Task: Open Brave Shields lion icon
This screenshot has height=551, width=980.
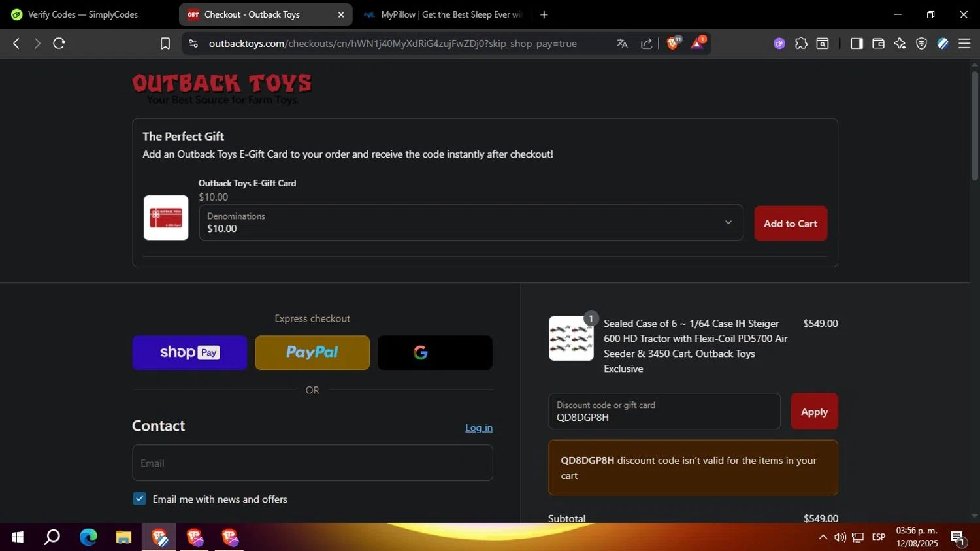Action: pyautogui.click(x=673, y=43)
